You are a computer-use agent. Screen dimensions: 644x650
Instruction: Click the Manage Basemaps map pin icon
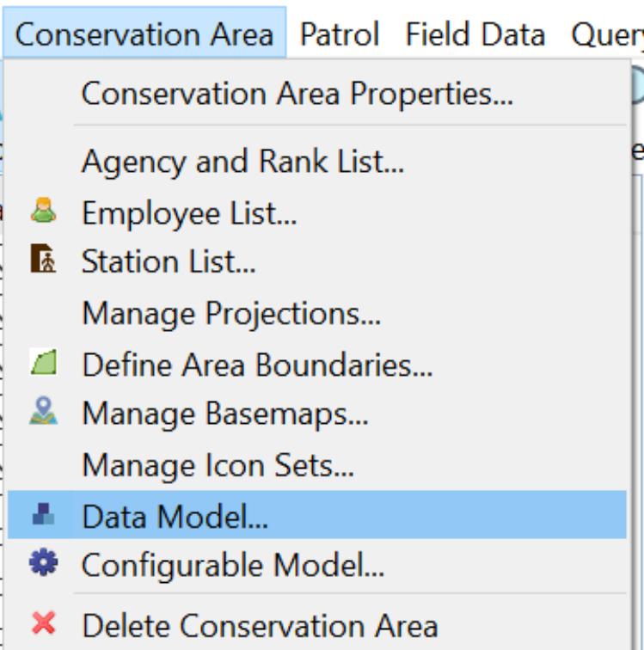(x=42, y=412)
